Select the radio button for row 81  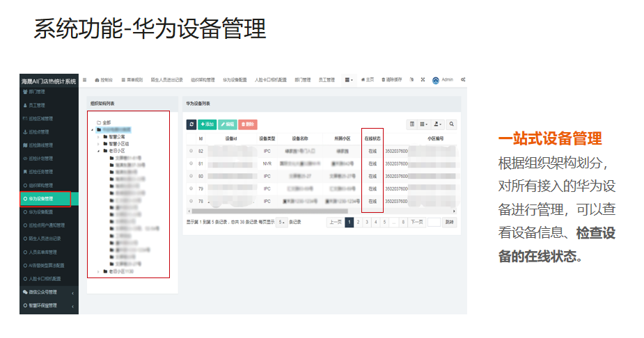point(191,163)
